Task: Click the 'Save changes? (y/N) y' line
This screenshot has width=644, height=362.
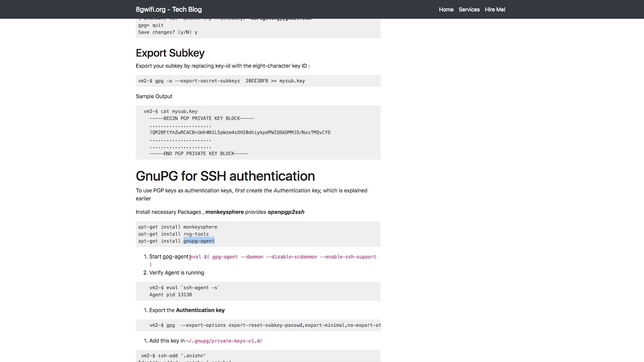Action: point(168,32)
